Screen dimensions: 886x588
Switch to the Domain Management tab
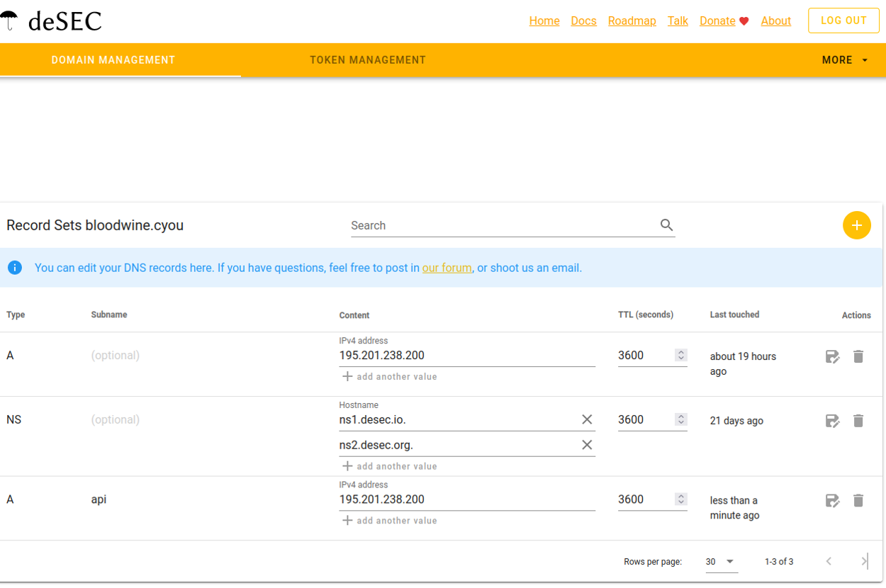(x=113, y=60)
